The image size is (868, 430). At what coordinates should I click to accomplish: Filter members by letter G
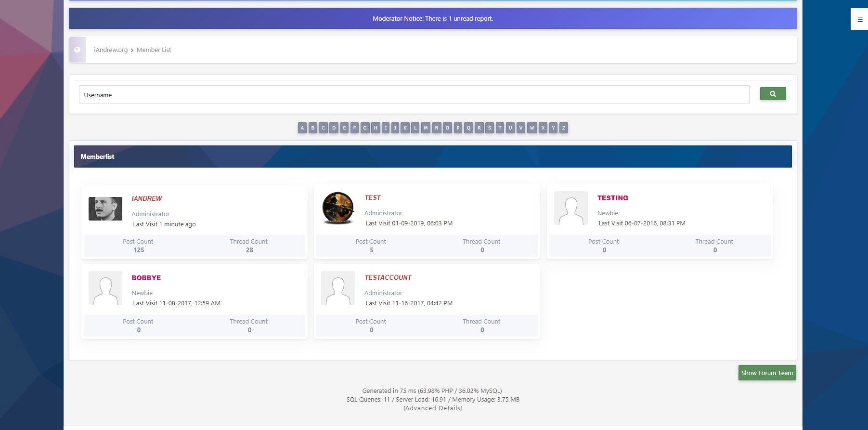(x=365, y=128)
